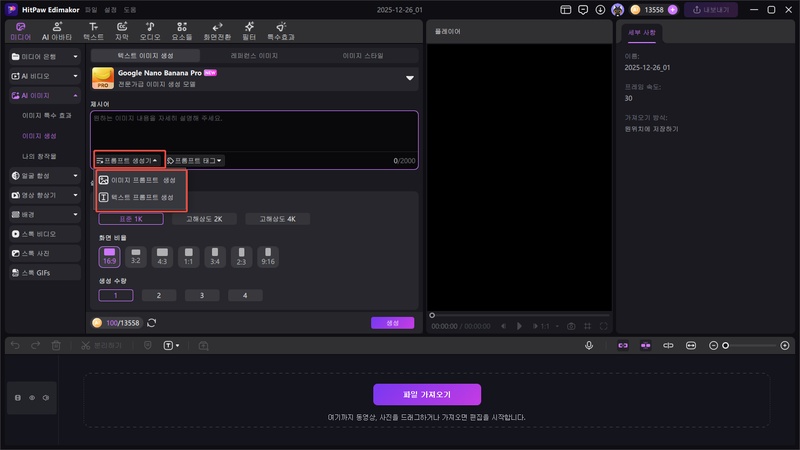Open the 자막 subtitles tool
This screenshot has width=800, height=450.
(x=121, y=31)
